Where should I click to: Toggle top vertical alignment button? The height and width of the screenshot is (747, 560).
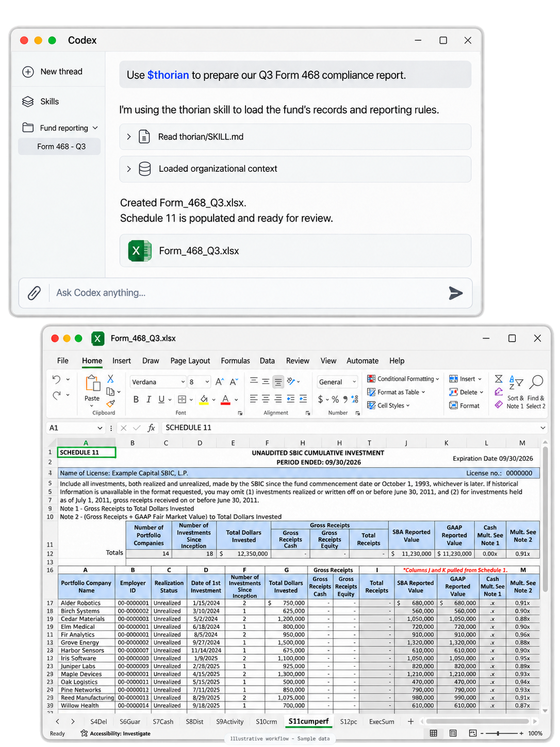[x=254, y=381]
